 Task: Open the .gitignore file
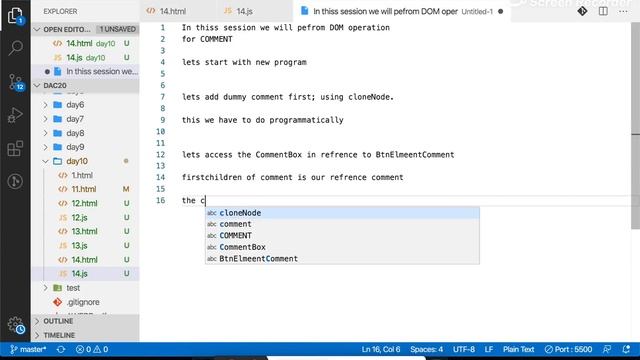[x=85, y=302]
